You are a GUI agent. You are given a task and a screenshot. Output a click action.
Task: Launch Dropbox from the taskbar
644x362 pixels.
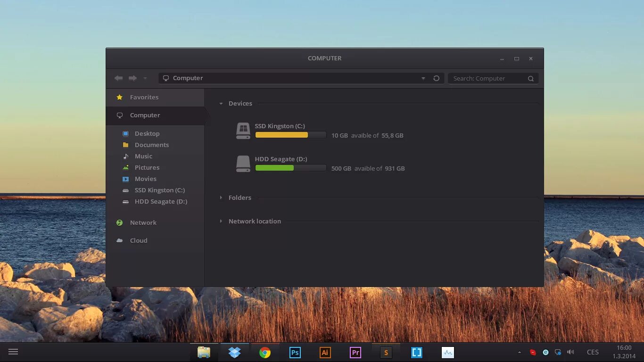click(234, 352)
